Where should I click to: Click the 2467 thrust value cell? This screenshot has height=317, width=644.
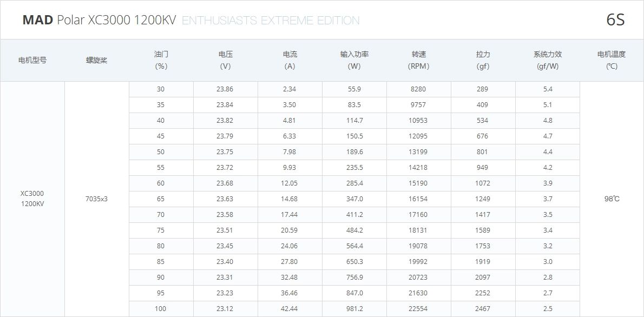[x=483, y=309]
